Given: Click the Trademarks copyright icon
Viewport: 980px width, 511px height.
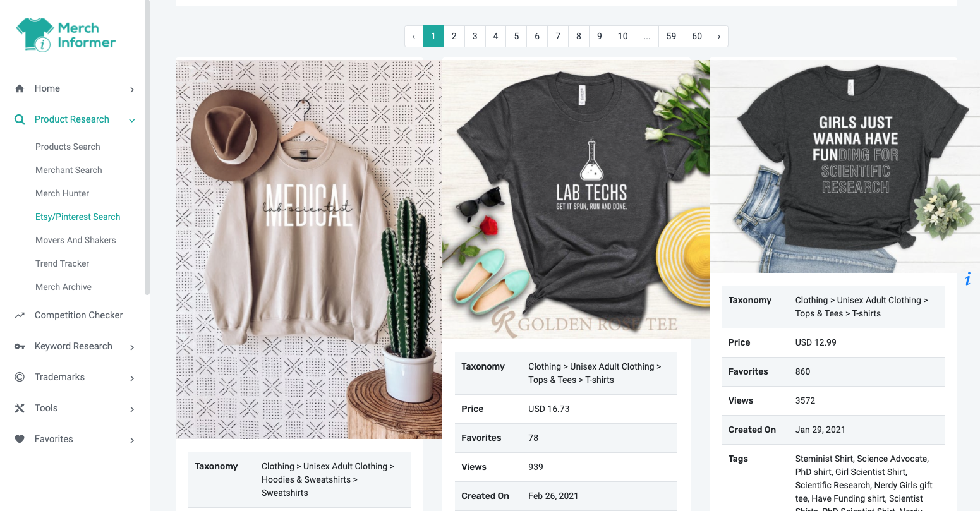Looking at the screenshot, I should (20, 377).
